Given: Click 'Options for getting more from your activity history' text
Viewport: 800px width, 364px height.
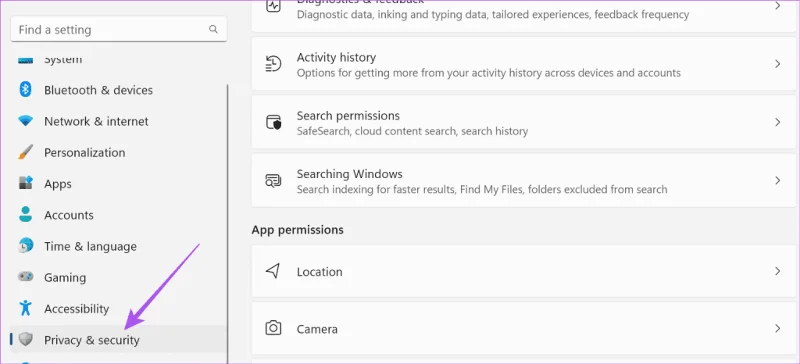Looking at the screenshot, I should pyautogui.click(x=489, y=73).
